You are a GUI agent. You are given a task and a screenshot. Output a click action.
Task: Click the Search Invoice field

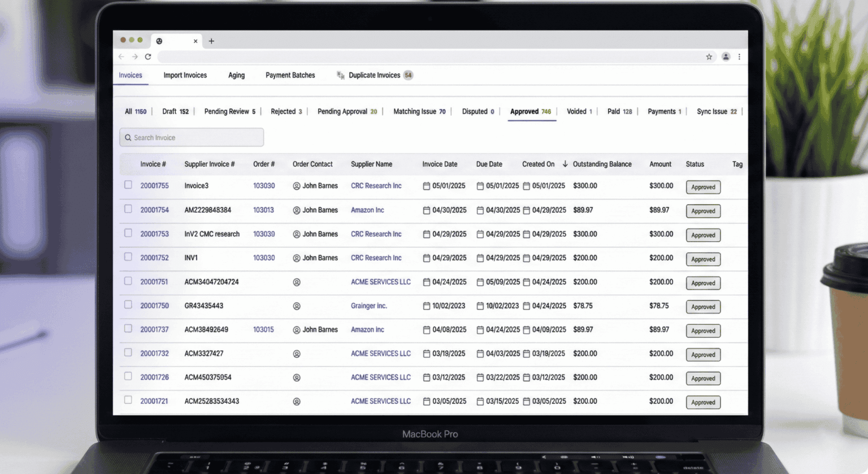(x=192, y=137)
